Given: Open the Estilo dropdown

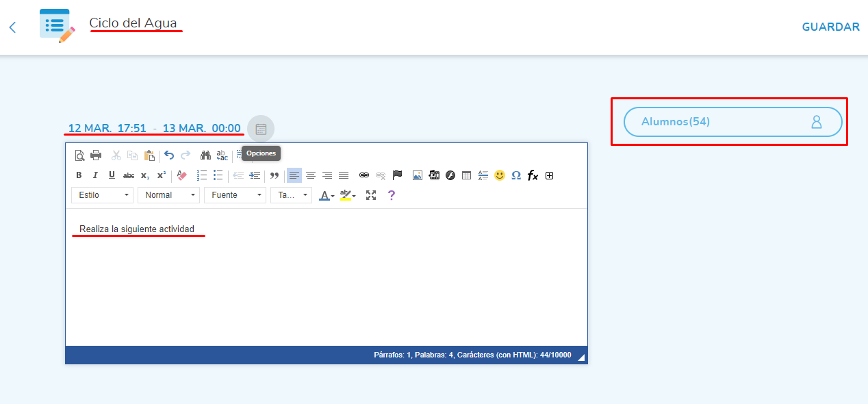Looking at the screenshot, I should point(102,195).
